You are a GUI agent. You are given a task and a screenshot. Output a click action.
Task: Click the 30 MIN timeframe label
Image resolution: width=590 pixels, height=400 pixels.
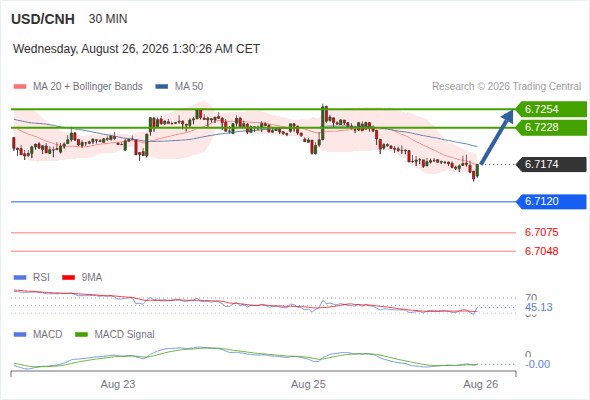(108, 19)
